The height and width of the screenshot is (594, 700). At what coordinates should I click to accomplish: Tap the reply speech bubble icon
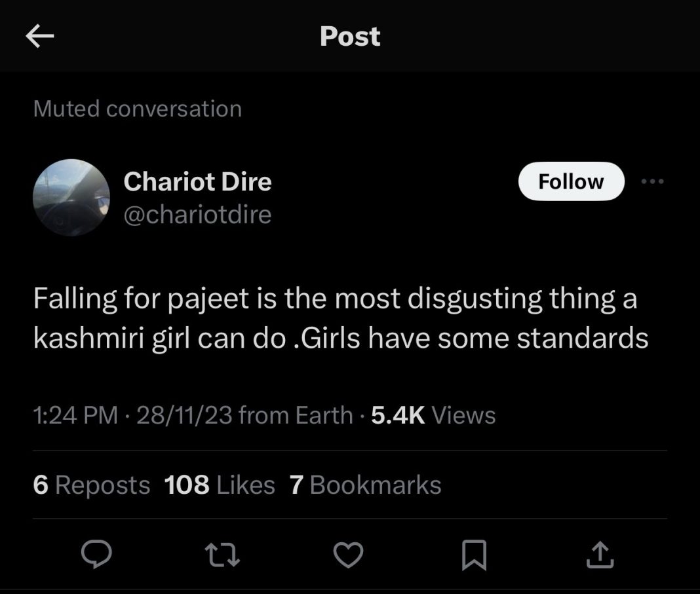[x=96, y=554]
